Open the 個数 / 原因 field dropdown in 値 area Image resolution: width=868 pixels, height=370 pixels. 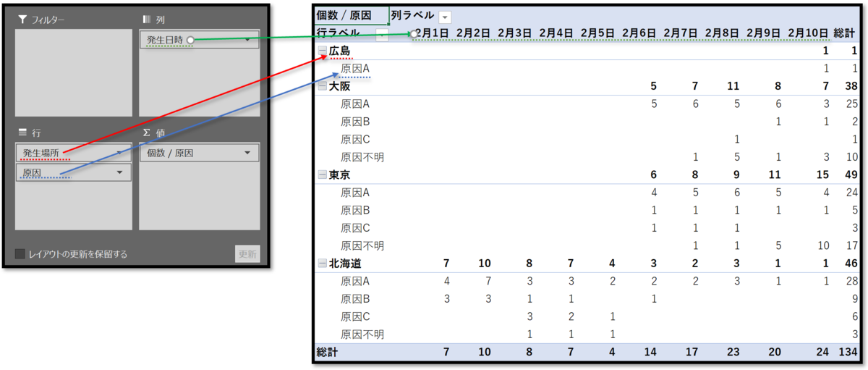[x=248, y=153]
